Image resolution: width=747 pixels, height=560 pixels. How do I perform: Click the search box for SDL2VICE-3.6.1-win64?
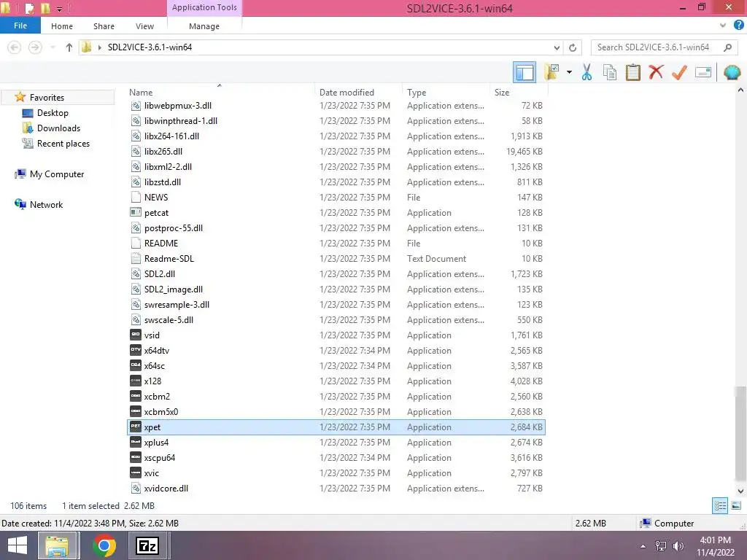[662, 47]
